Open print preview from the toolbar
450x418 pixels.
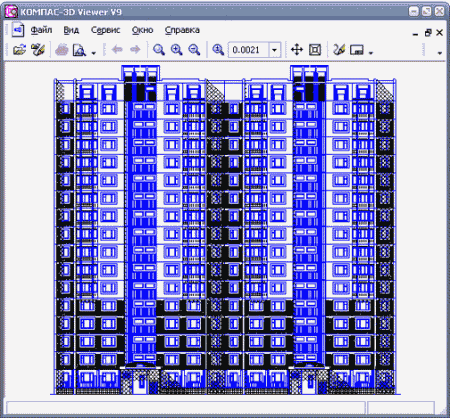(79, 50)
